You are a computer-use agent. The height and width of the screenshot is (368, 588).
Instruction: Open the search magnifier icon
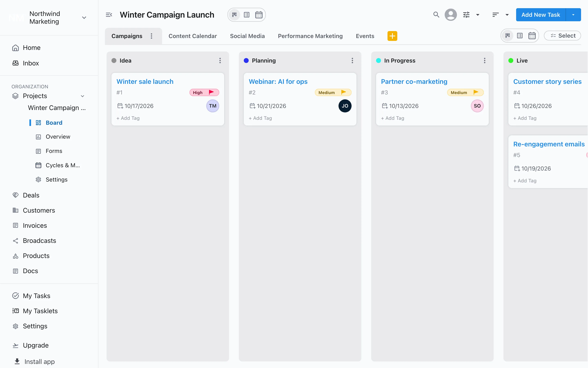(x=436, y=15)
